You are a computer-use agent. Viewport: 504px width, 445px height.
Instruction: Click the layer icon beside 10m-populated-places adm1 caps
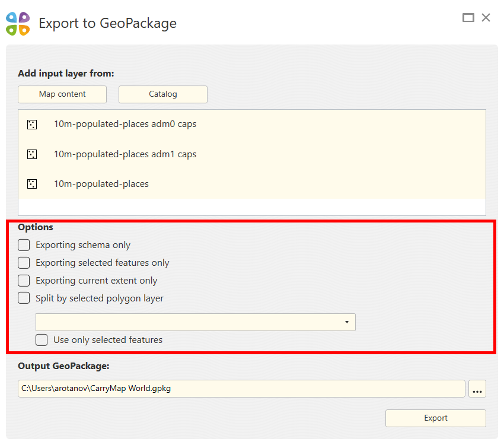click(31, 154)
